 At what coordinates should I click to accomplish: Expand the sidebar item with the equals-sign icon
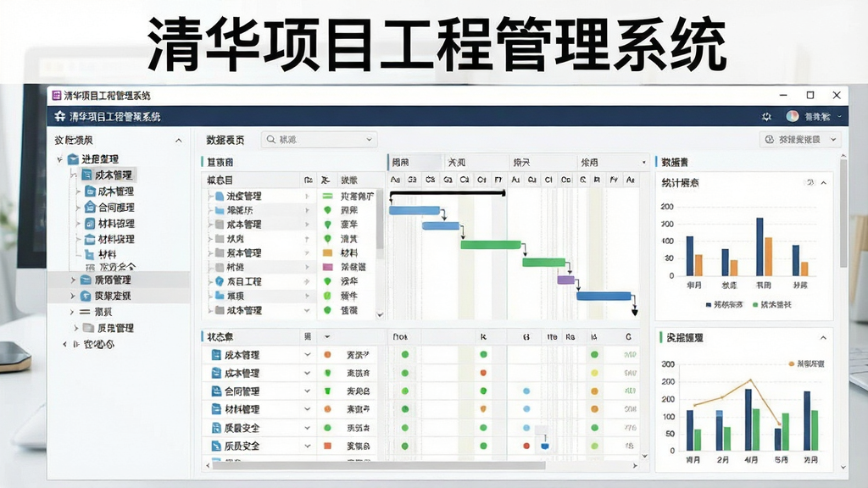[x=71, y=312]
